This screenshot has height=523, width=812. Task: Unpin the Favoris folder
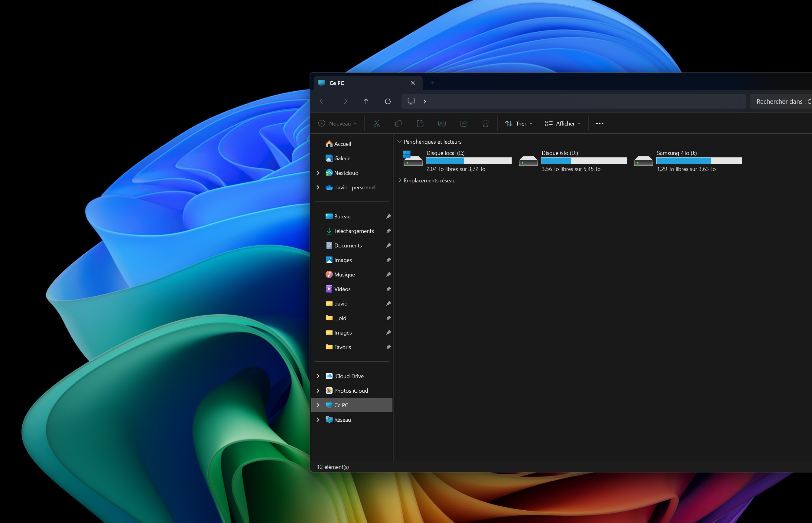coord(388,347)
